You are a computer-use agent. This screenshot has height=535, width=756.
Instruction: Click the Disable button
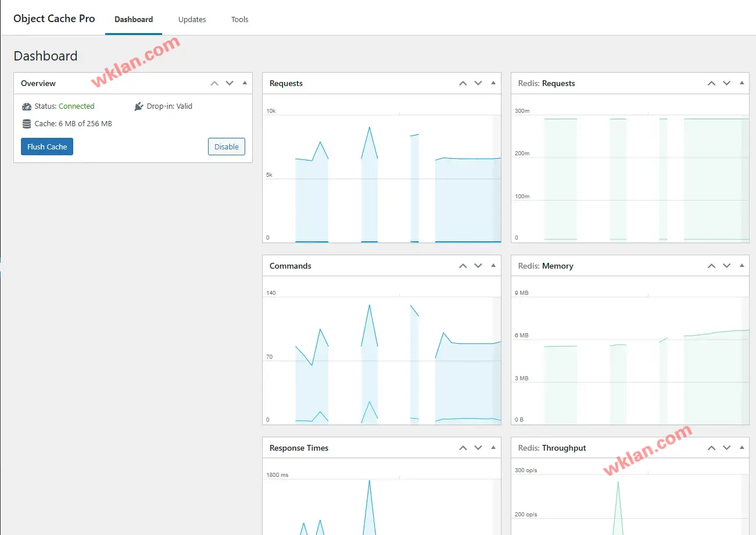pos(227,147)
